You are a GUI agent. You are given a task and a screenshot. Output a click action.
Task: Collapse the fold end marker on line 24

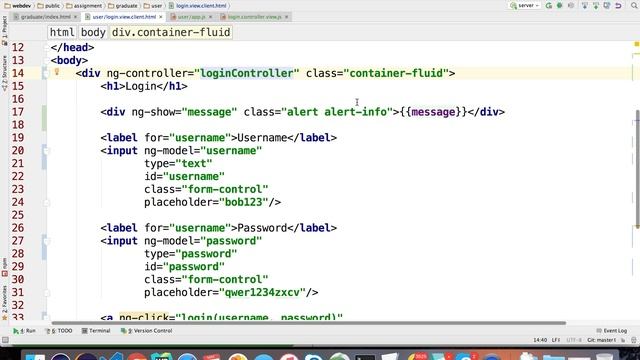[46, 202]
